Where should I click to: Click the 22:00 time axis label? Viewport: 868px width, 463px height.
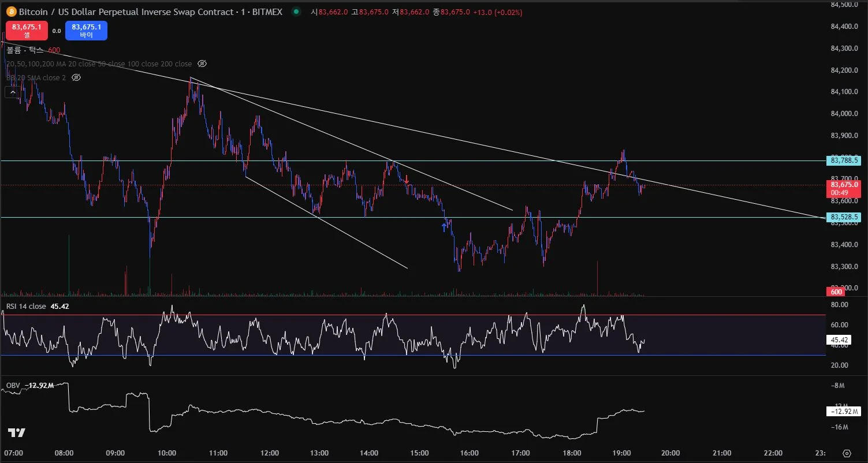coord(773,453)
